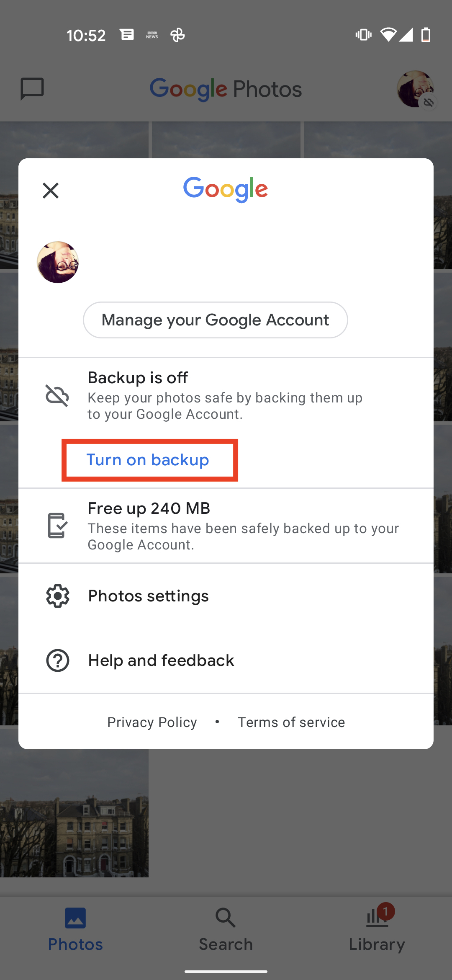The image size is (452, 980).
Task: Turn on backup
Action: click(148, 460)
